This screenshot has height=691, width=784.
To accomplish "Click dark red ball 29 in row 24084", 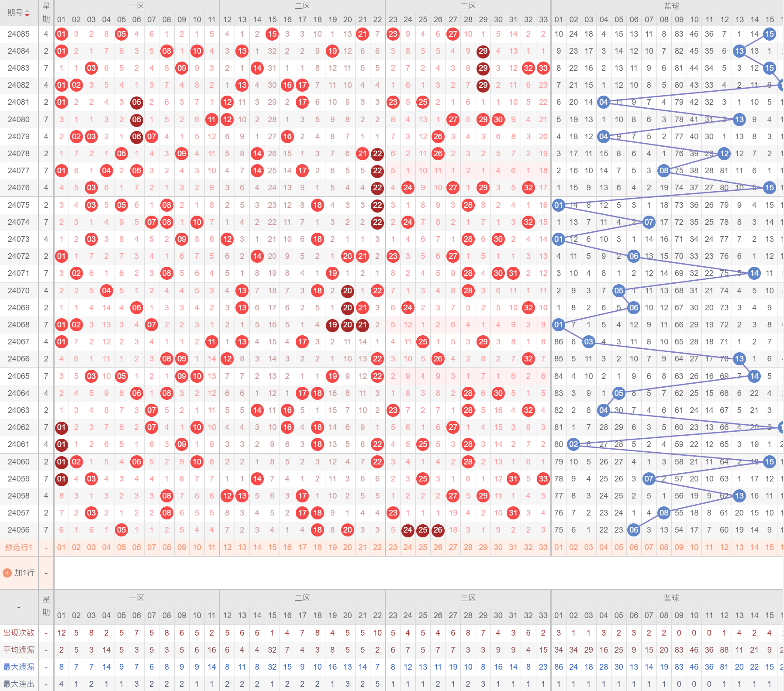I will 483,51.
